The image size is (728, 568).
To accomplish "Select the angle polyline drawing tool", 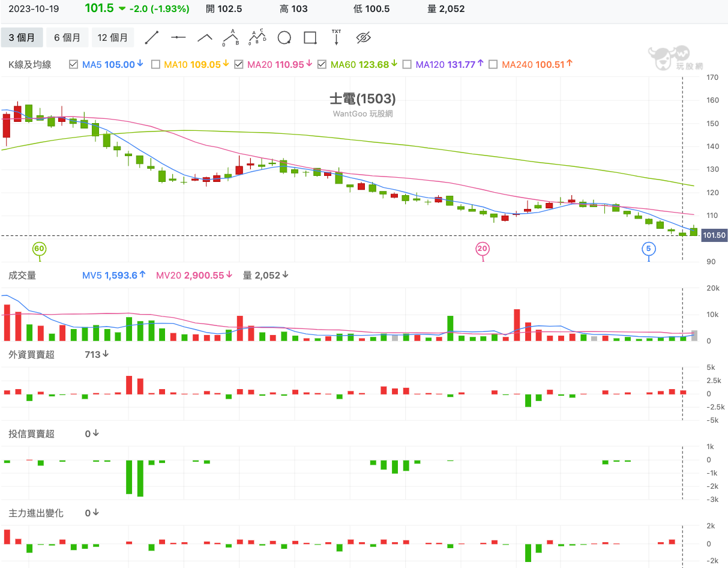I will (x=205, y=38).
